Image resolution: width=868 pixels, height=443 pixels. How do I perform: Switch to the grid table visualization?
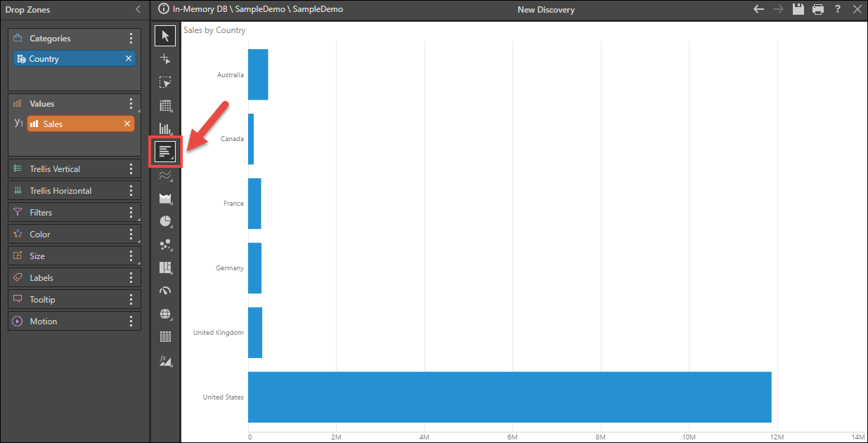coord(165,105)
